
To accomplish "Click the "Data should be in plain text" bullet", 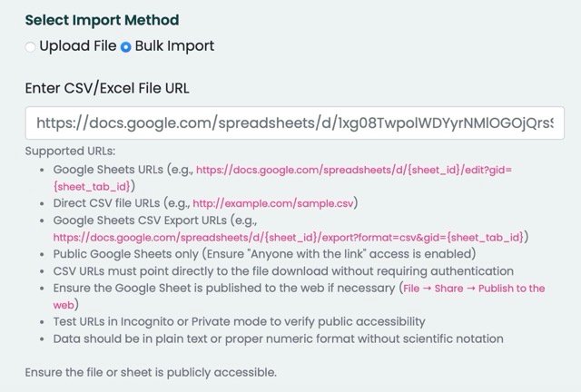I will coord(278,338).
